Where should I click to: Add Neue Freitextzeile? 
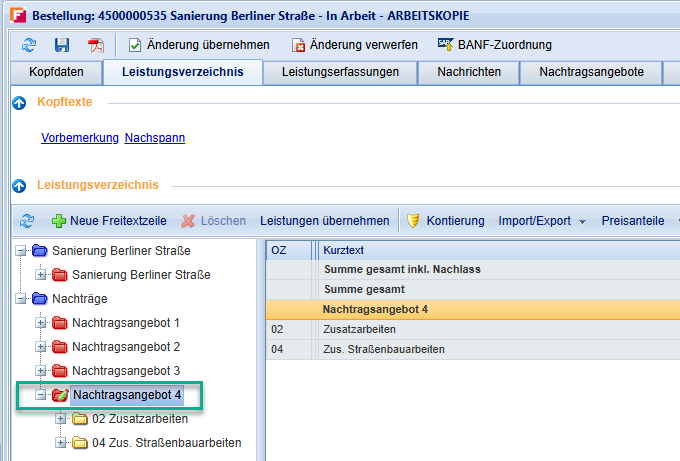click(x=109, y=221)
